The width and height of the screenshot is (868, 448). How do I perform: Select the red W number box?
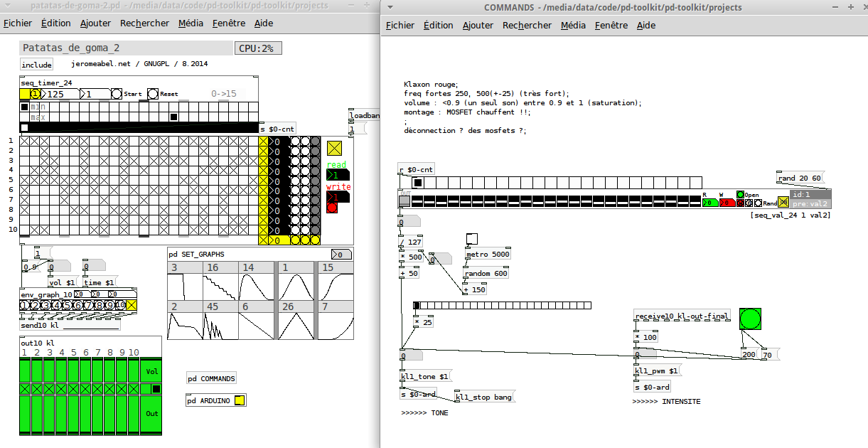pyautogui.click(x=727, y=203)
